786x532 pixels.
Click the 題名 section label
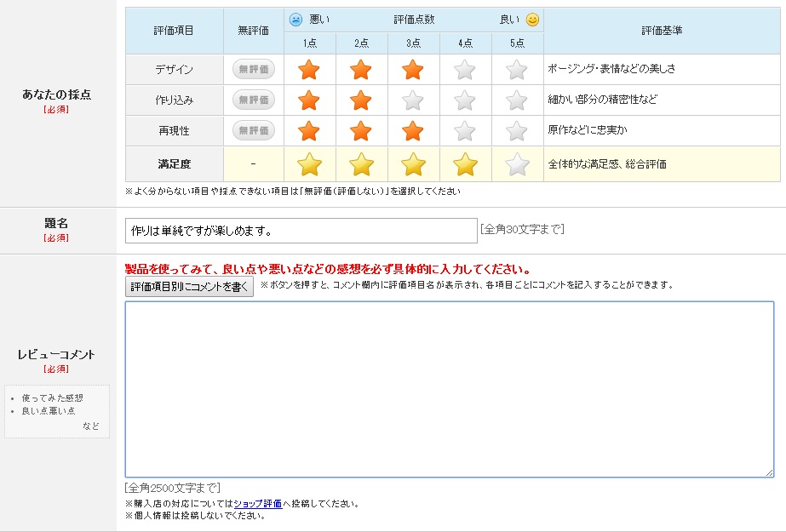(x=56, y=223)
